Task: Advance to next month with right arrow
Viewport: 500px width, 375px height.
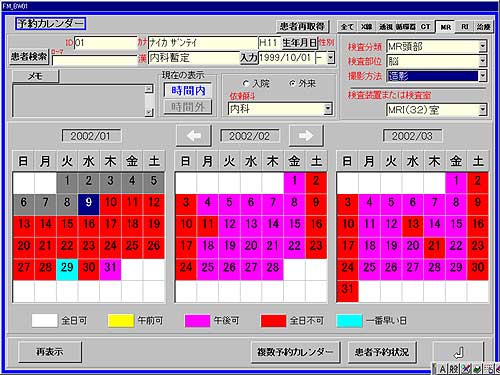Action: coord(306,136)
